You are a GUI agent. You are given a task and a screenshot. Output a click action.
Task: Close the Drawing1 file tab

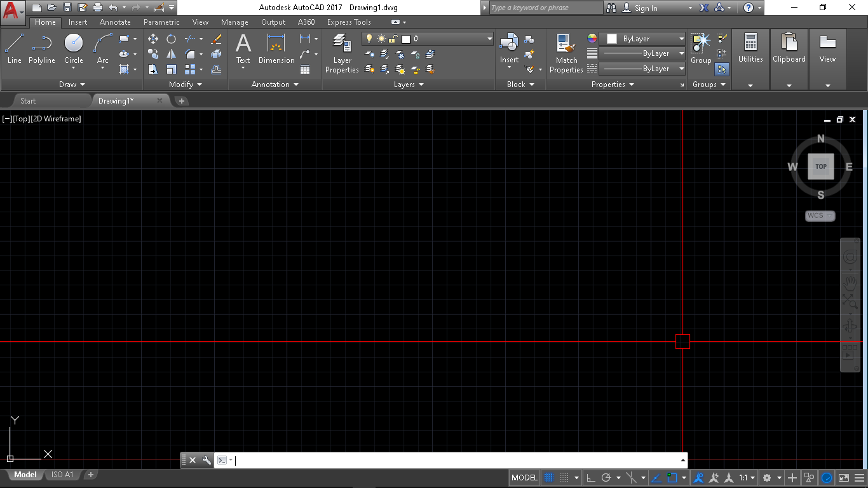click(159, 100)
